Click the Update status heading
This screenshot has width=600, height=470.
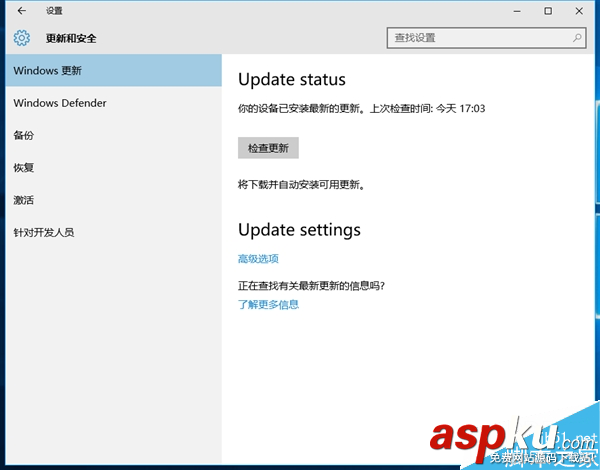coord(292,80)
